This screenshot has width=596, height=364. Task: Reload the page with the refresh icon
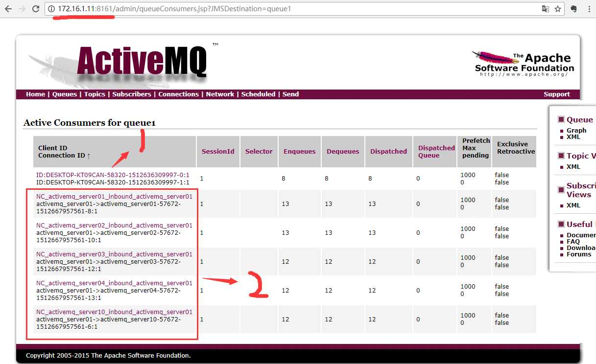(36, 9)
